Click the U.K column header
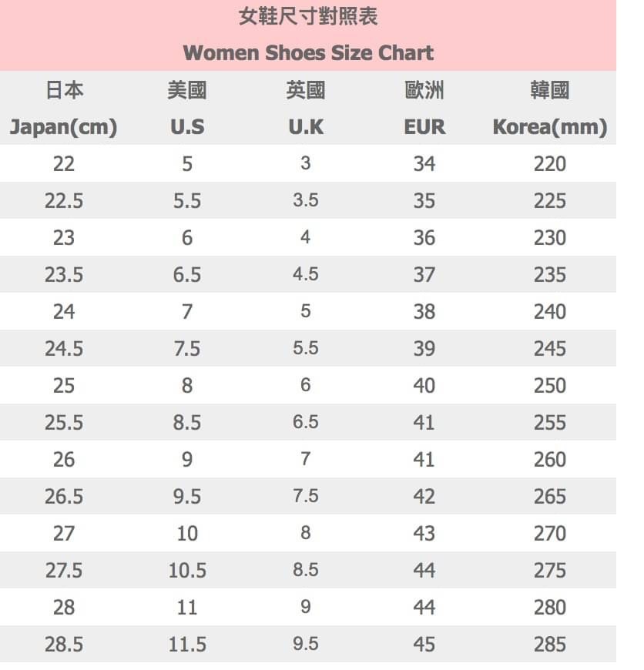This screenshot has height=670, width=644. point(306,127)
